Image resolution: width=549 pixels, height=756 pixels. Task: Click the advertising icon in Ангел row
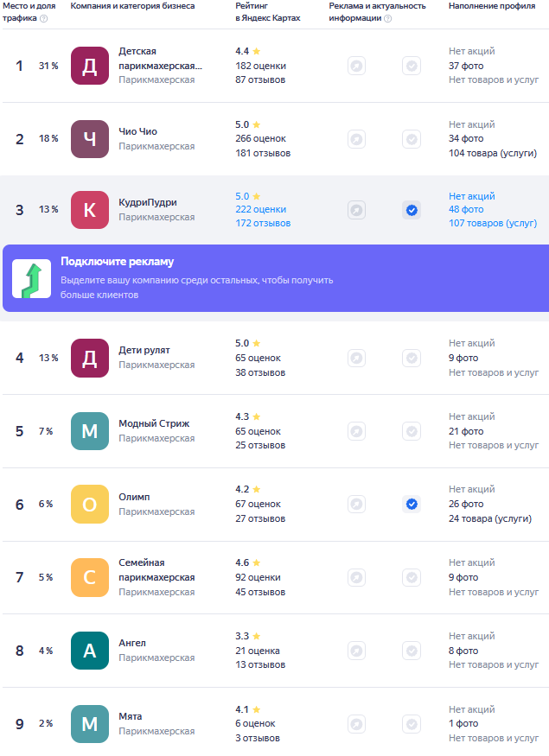(356, 651)
